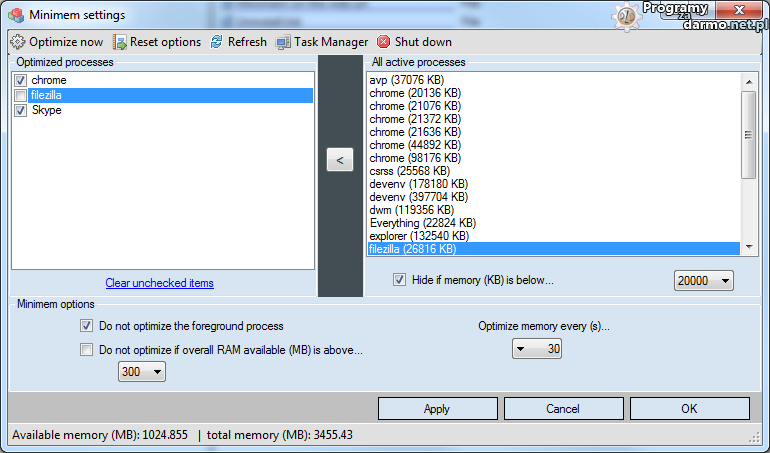The image size is (770, 453).
Task: Click the red Shut down icon
Action: coord(384,42)
